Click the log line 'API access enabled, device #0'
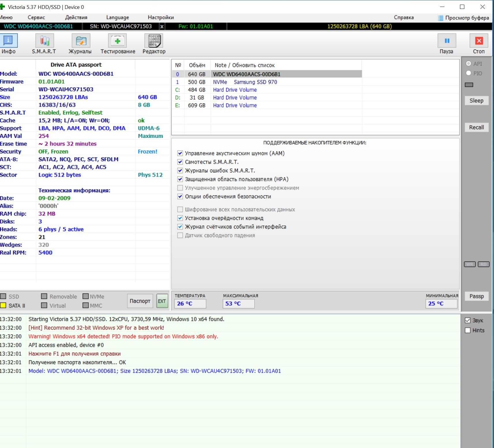The height and width of the screenshot is (448, 494). (x=66, y=345)
